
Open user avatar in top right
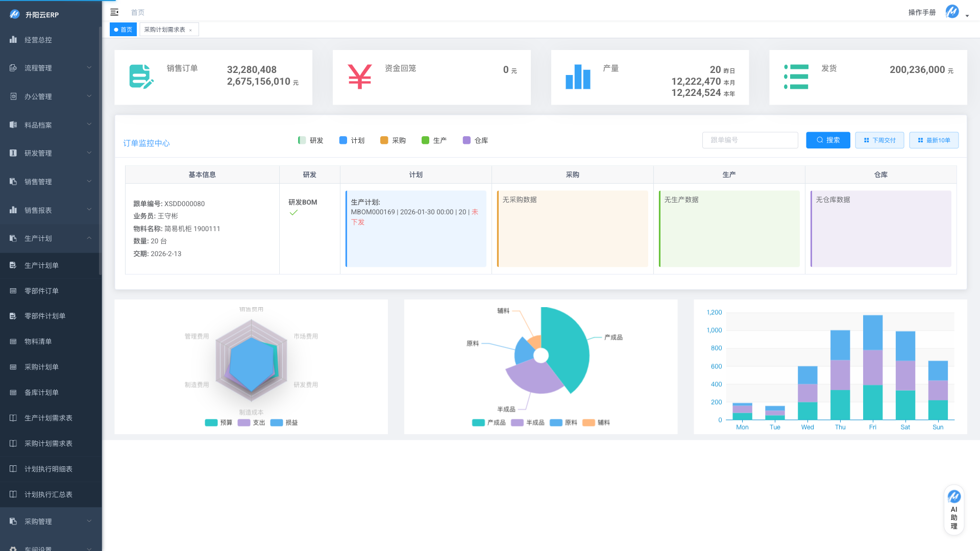tap(952, 12)
